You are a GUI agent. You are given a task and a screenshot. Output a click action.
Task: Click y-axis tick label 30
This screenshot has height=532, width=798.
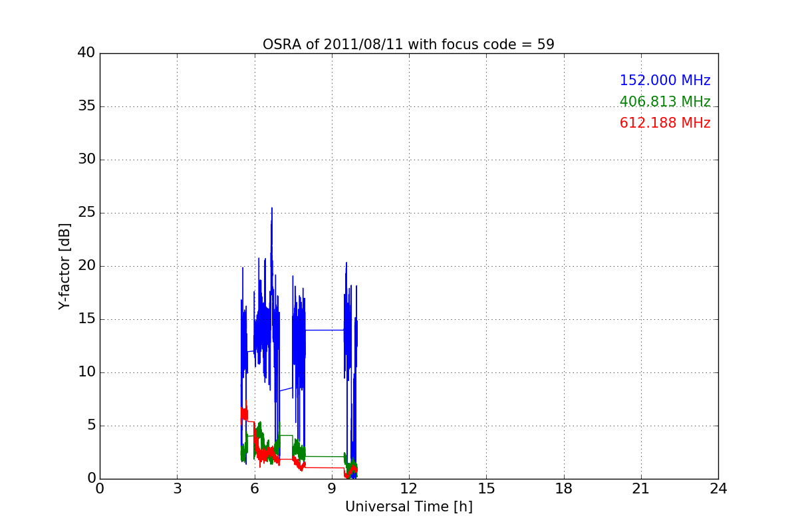click(x=86, y=160)
